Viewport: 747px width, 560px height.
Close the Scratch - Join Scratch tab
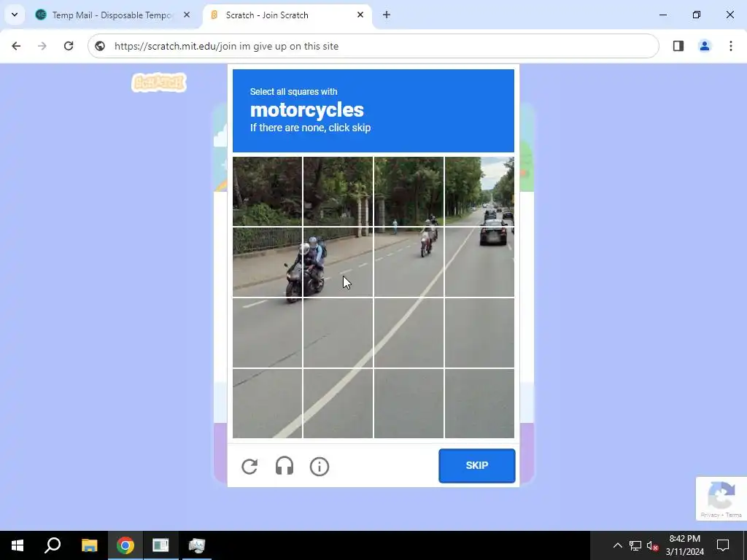tap(360, 15)
